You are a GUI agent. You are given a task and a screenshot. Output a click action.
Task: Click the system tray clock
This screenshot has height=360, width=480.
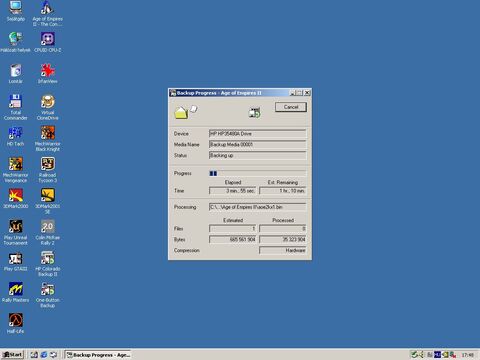click(x=467, y=355)
